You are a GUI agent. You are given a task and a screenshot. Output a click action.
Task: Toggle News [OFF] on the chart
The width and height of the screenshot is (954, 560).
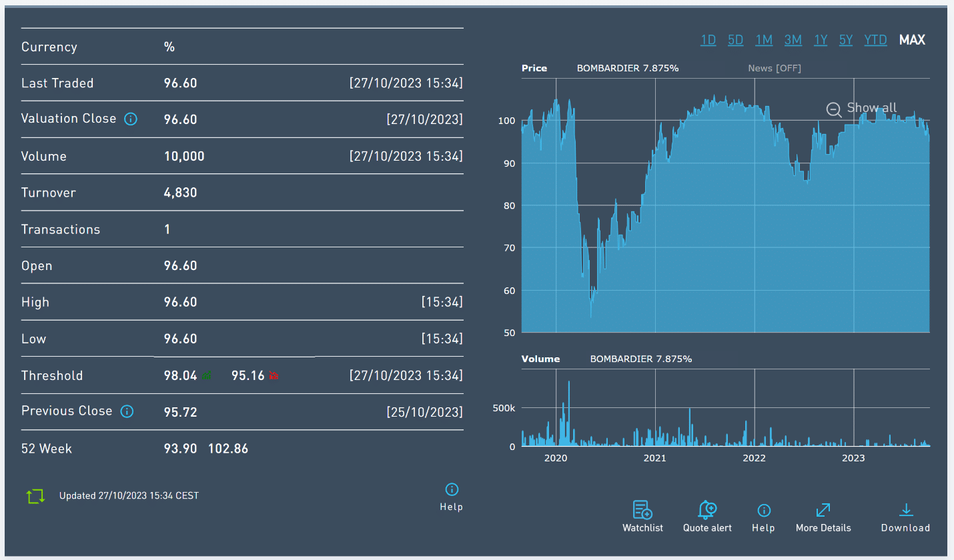(x=774, y=68)
